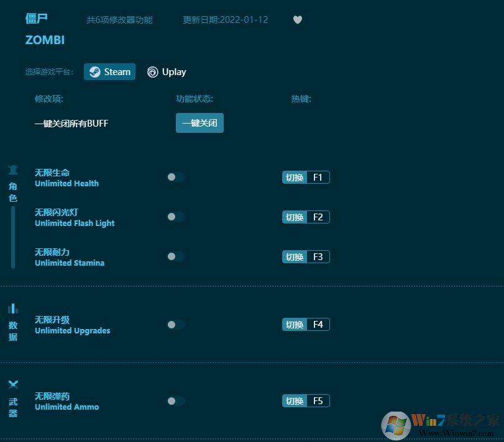Enable the Unlimited Ammo toggle
This screenshot has height=442, width=504.
coord(176,400)
